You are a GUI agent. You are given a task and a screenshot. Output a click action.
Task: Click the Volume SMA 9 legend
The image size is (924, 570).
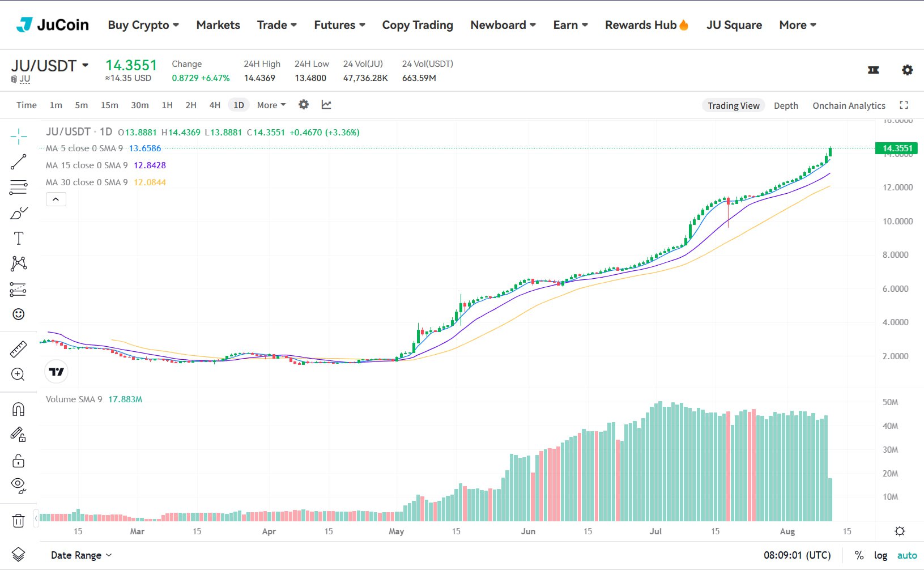(x=94, y=399)
